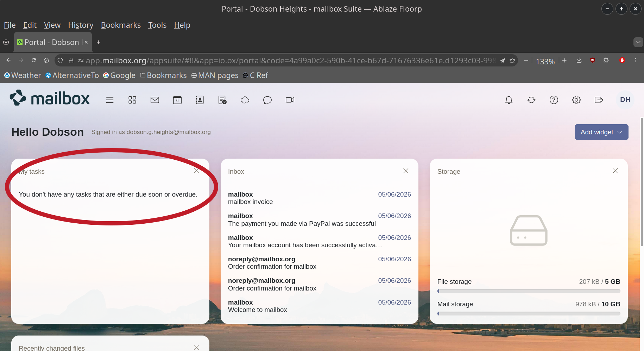The image size is (644, 351).
Task: Close the Storage widget
Action: 615,171
